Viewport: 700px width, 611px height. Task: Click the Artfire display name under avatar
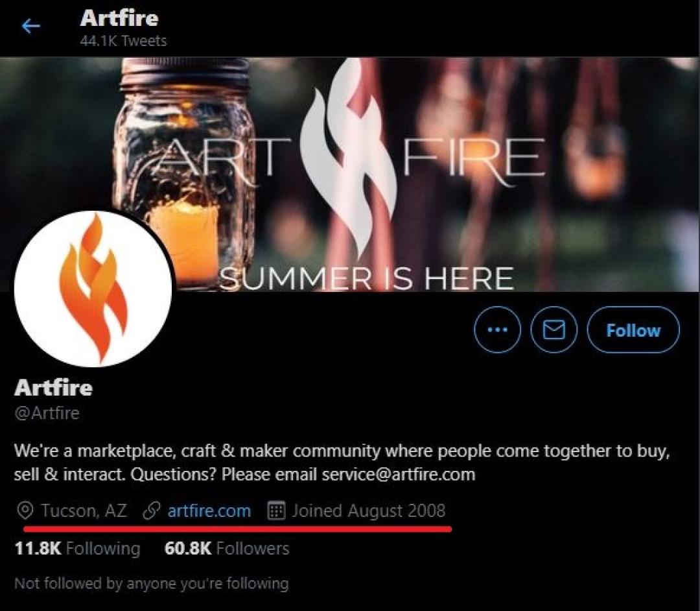[x=54, y=387]
